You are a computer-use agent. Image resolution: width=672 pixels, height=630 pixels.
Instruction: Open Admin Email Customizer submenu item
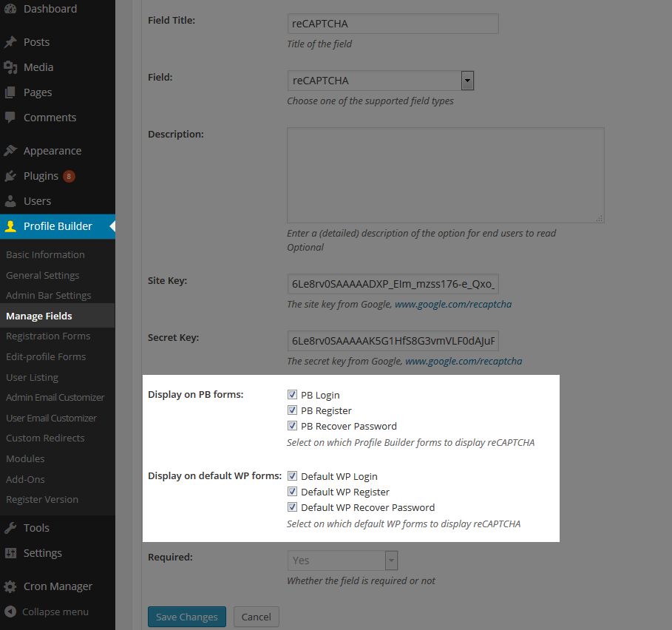pos(55,397)
